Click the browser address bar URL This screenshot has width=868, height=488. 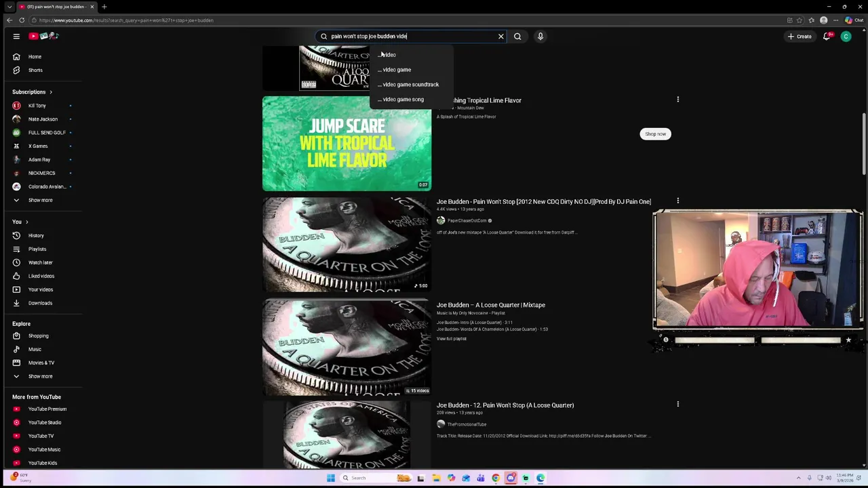(x=126, y=20)
